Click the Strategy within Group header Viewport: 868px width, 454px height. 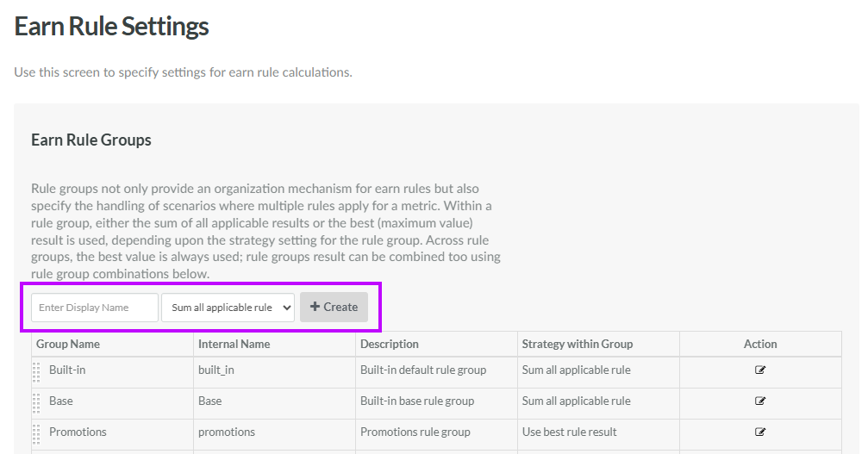coord(577,344)
